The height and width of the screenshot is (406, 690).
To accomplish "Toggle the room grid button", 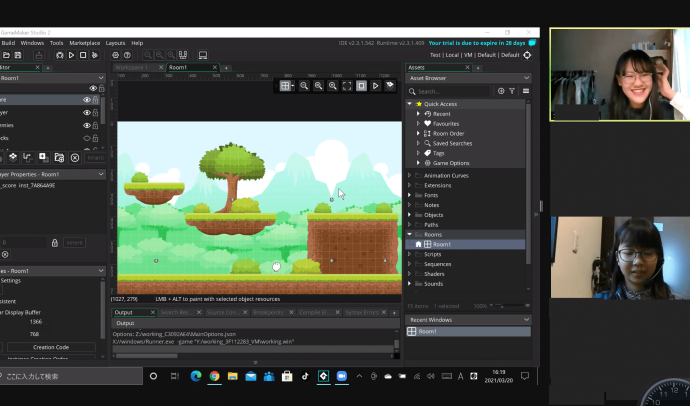I will (285, 86).
